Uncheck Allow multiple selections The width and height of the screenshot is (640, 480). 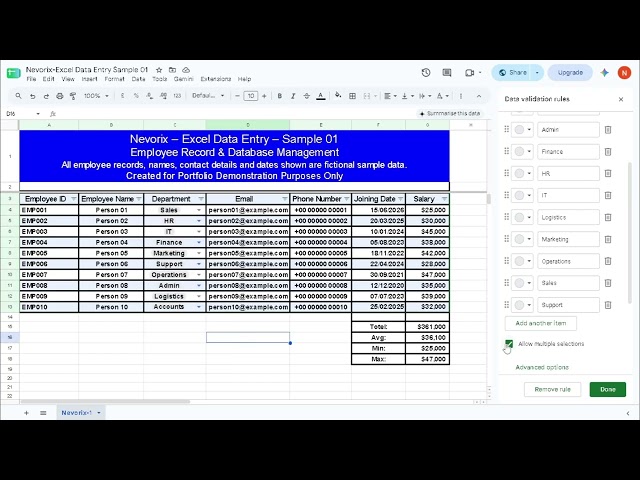tap(509, 344)
